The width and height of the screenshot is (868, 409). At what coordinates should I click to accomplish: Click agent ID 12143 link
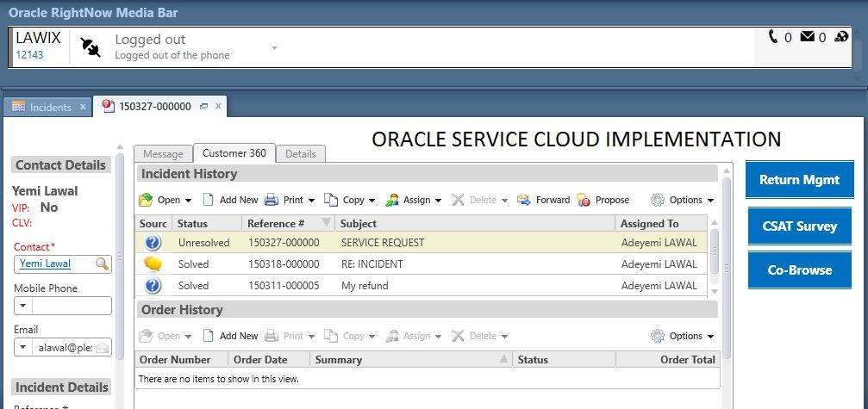[x=29, y=55]
